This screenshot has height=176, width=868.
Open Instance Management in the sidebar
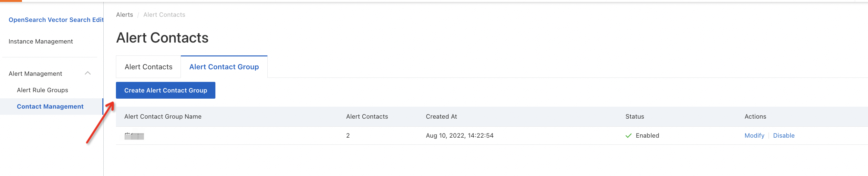40,41
